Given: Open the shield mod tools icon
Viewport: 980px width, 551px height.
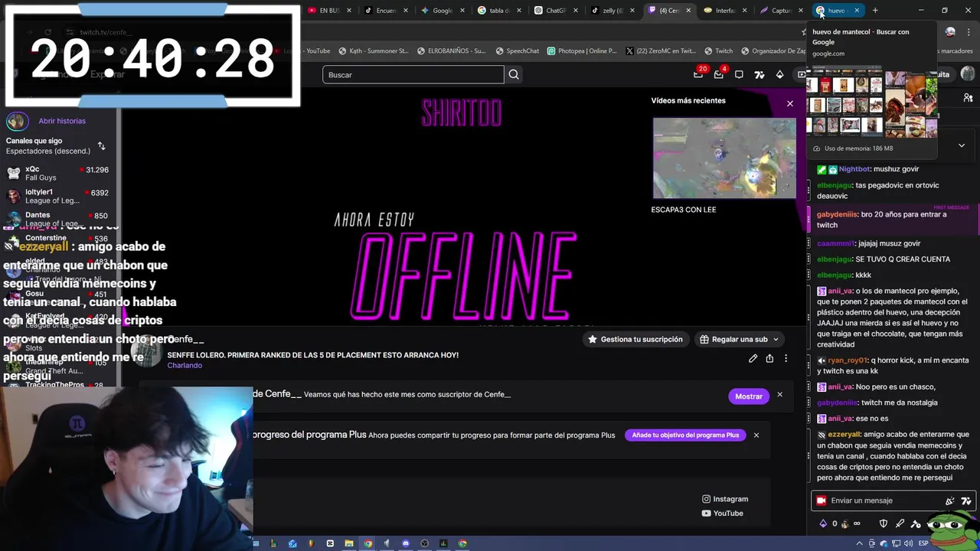Looking at the screenshot, I should [x=884, y=523].
